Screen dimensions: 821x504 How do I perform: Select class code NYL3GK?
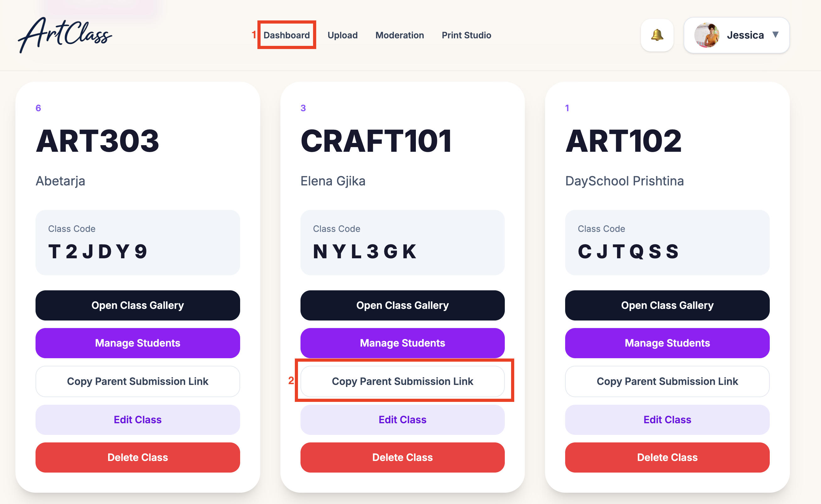click(365, 251)
